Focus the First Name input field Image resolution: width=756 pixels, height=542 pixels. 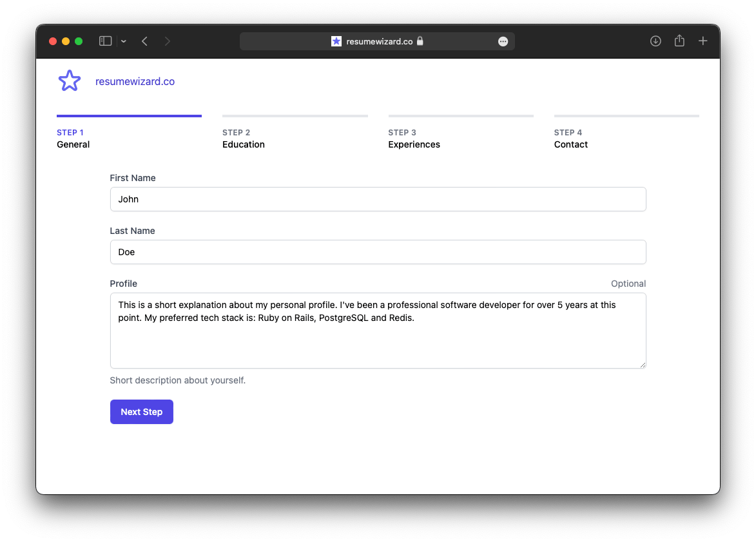[x=378, y=199]
